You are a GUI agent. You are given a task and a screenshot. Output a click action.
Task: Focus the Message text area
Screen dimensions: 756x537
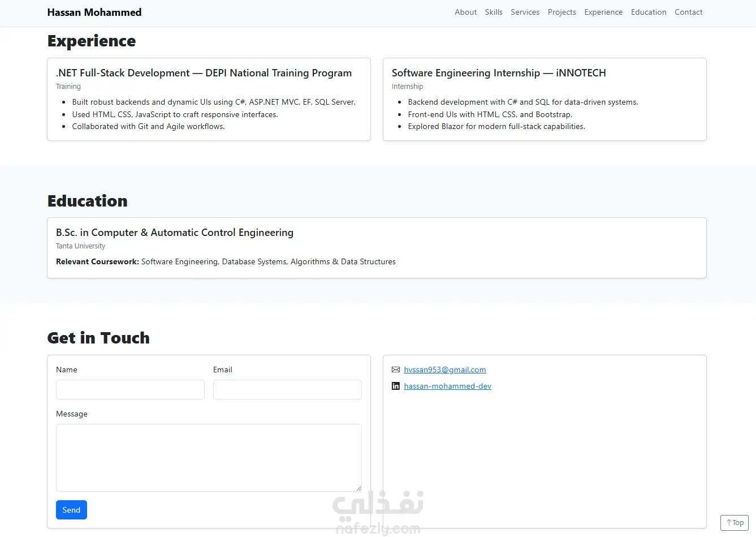click(x=209, y=457)
